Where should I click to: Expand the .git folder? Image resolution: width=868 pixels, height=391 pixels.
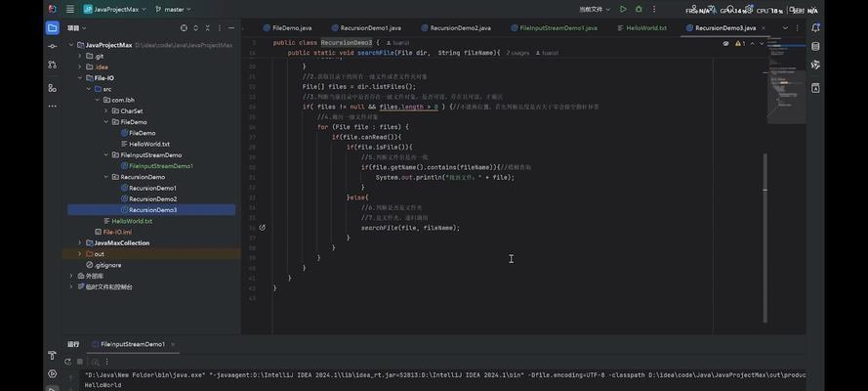(80, 56)
